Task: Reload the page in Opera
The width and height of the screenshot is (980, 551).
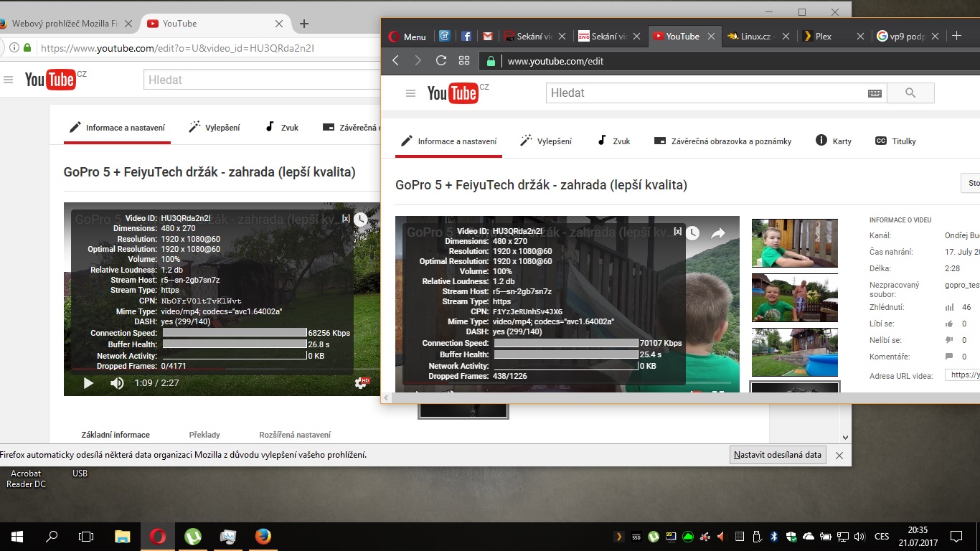Action: click(441, 61)
